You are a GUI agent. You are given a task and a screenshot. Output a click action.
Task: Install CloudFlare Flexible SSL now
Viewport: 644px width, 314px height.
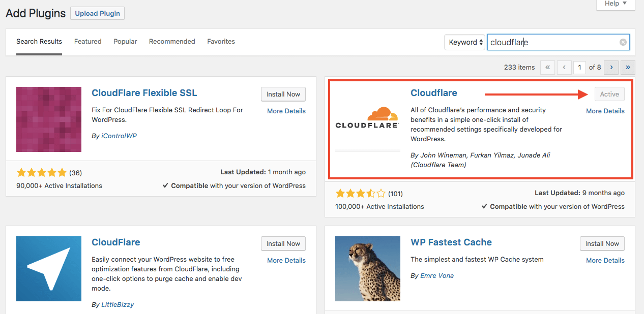[283, 94]
